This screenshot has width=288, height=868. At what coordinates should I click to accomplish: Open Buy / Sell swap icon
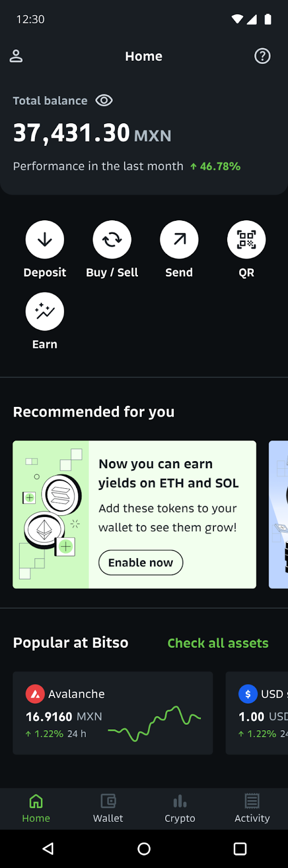112,239
